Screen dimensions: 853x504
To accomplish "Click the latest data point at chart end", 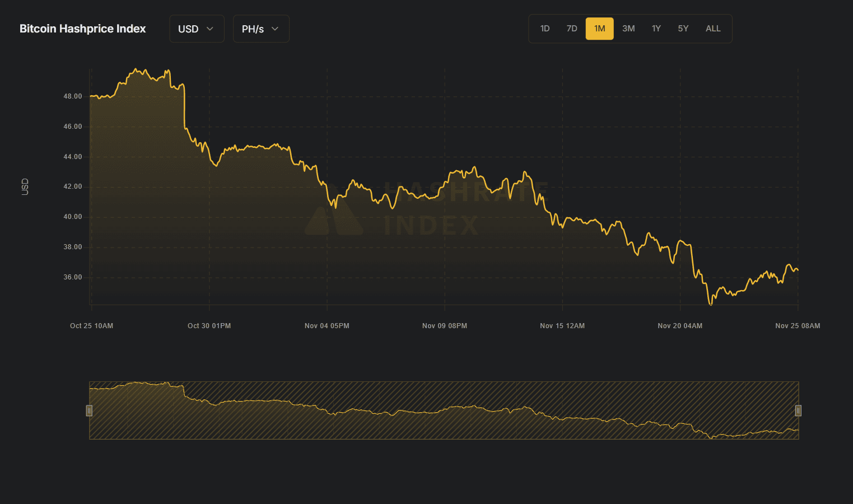I will [x=798, y=270].
